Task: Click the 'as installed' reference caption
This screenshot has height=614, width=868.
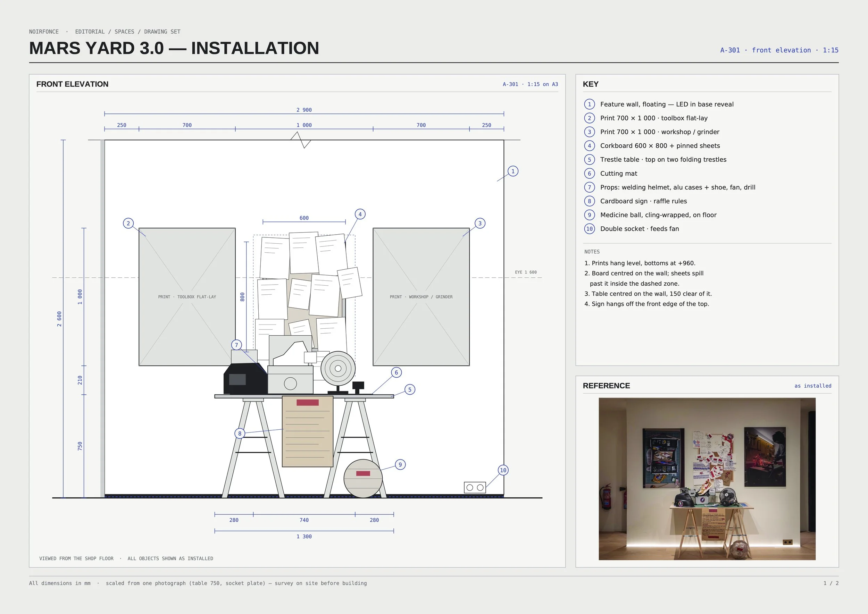Action: [813, 386]
